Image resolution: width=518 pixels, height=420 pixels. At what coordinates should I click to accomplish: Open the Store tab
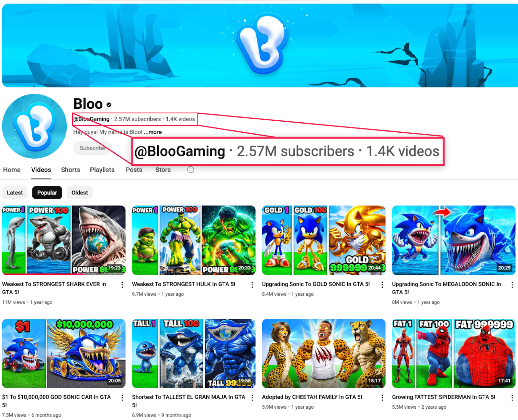click(x=163, y=170)
